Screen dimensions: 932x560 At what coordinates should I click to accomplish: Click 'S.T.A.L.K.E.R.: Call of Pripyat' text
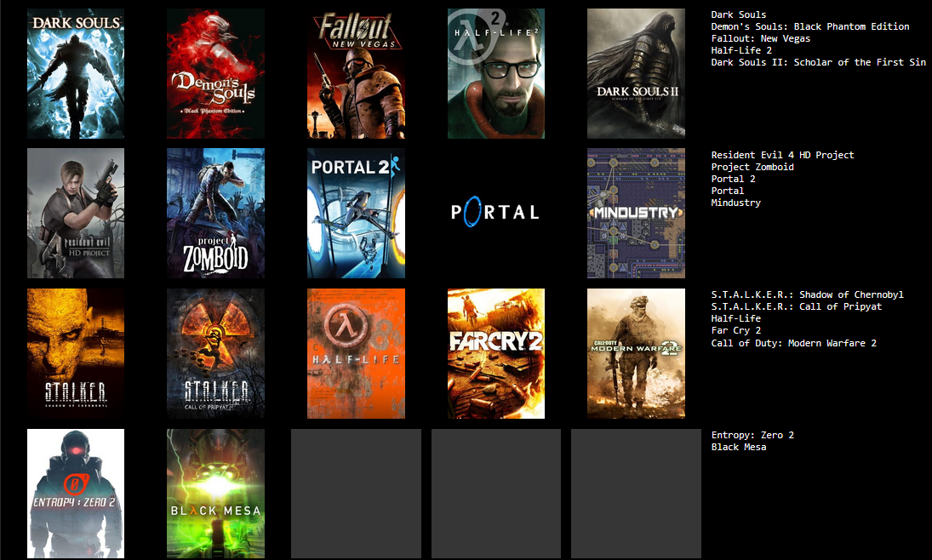point(797,306)
